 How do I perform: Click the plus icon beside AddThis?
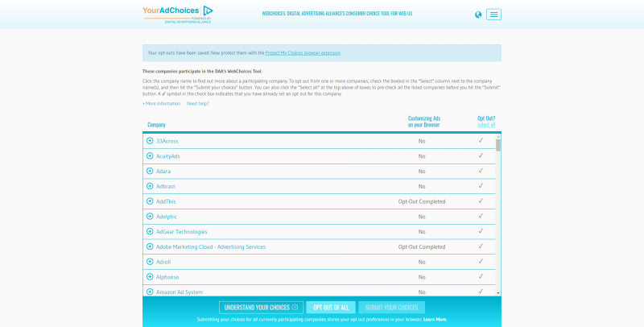pos(150,201)
